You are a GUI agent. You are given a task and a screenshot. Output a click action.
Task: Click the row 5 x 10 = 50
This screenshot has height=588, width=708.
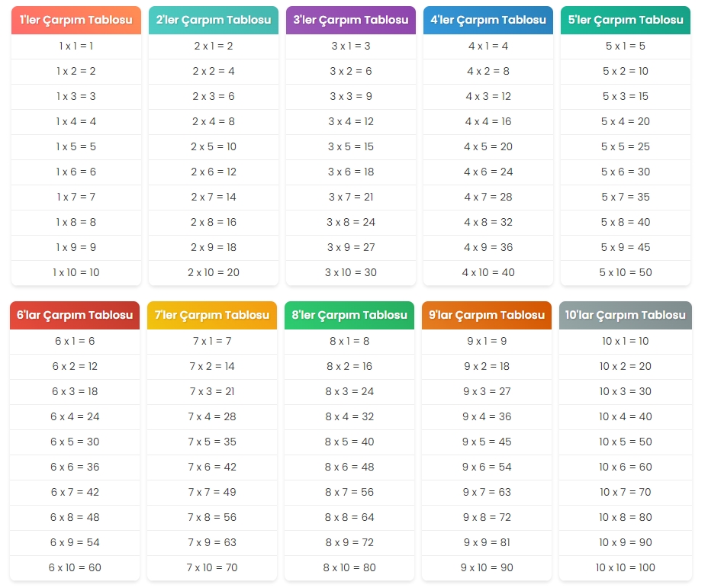tap(626, 272)
